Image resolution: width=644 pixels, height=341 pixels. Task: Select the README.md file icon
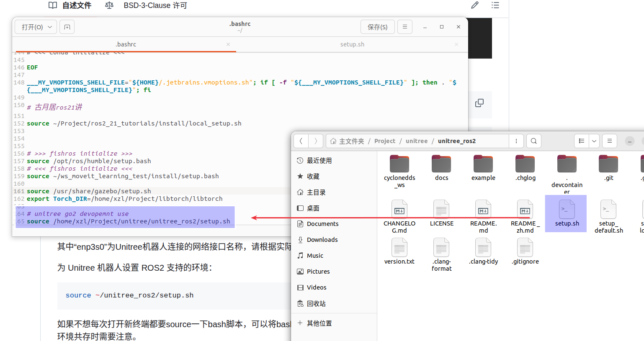point(483,209)
